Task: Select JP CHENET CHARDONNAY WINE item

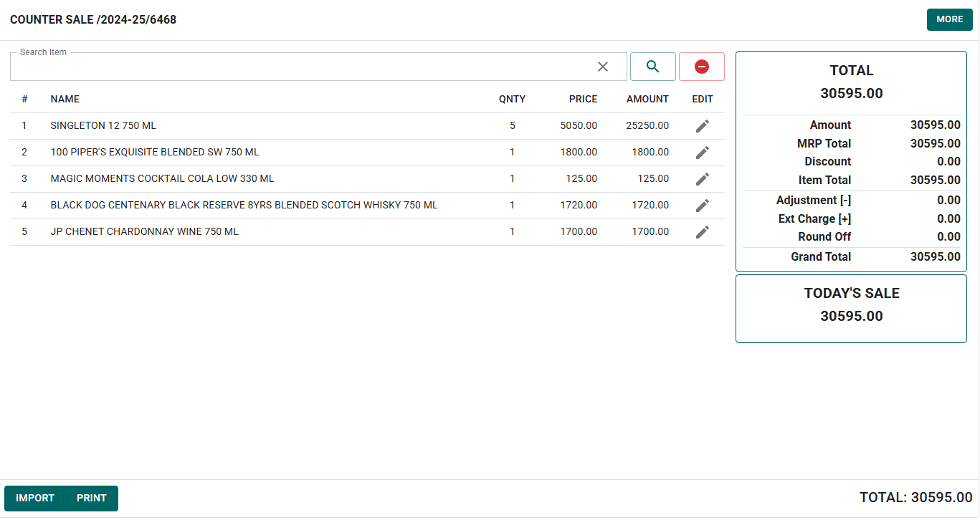Action: 145,231
